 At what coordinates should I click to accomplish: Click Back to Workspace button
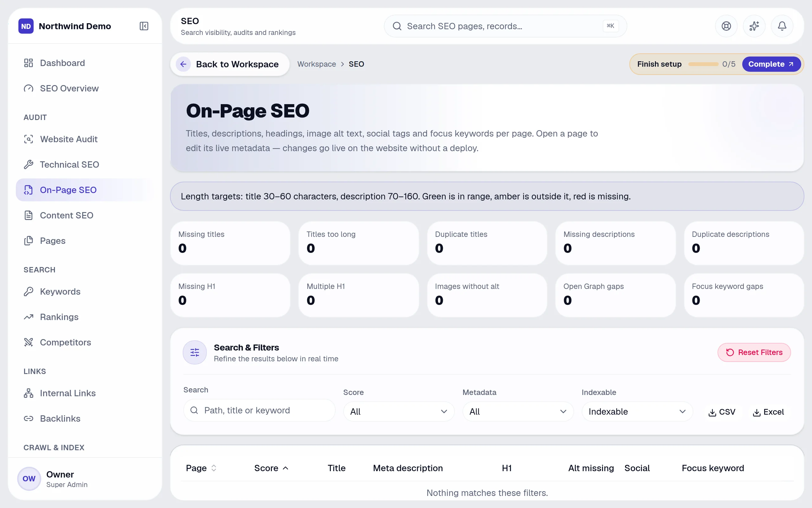[230, 64]
